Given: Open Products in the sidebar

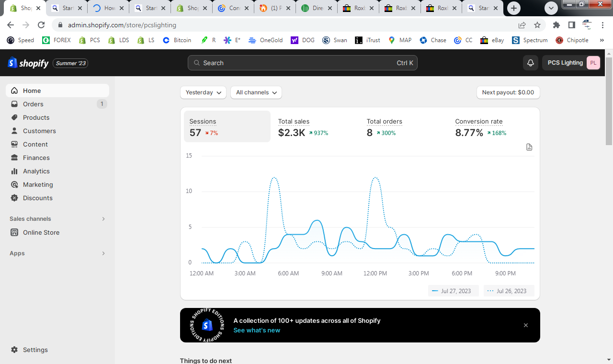Looking at the screenshot, I should pyautogui.click(x=57, y=117).
